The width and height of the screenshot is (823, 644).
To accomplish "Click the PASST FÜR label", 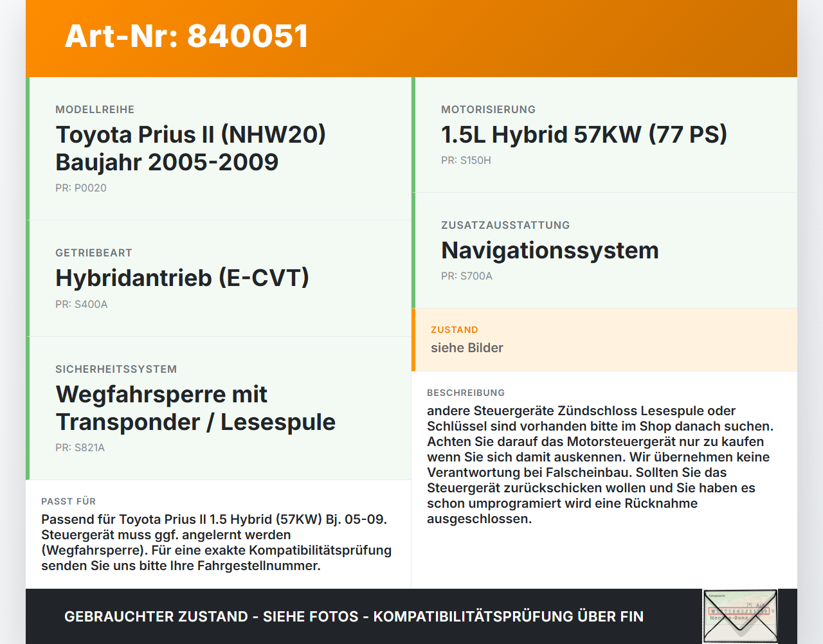I will click(x=69, y=501).
